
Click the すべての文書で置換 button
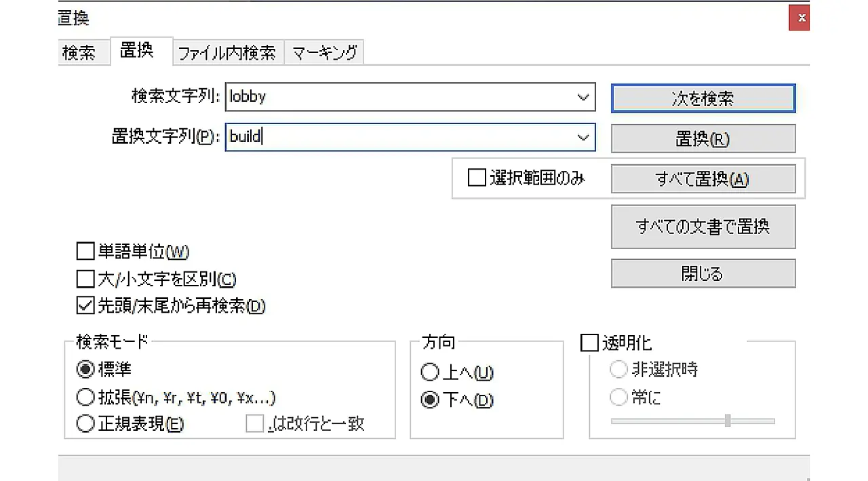pyautogui.click(x=703, y=227)
